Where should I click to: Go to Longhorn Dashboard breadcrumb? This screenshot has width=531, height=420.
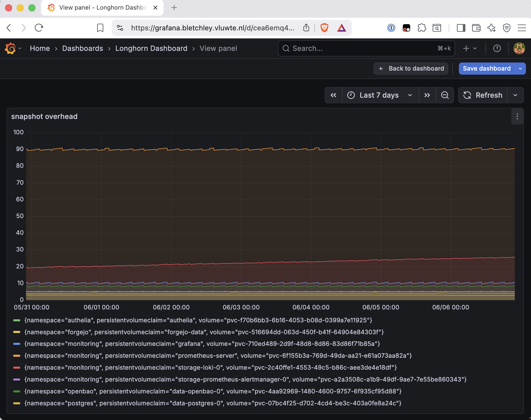pyautogui.click(x=151, y=48)
